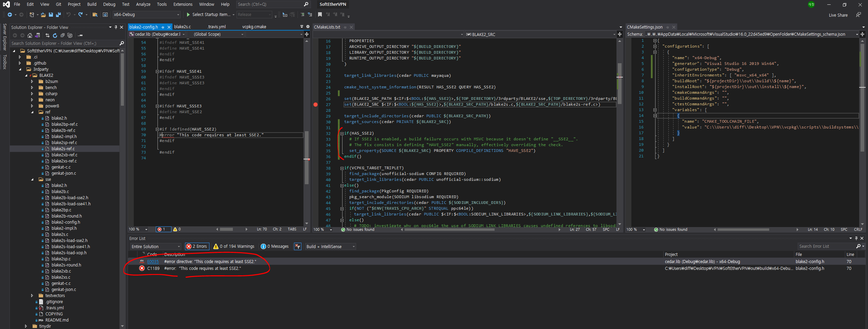The width and height of the screenshot is (868, 329).
Task: Click the Search Solution Explorer input field
Action: (64, 43)
